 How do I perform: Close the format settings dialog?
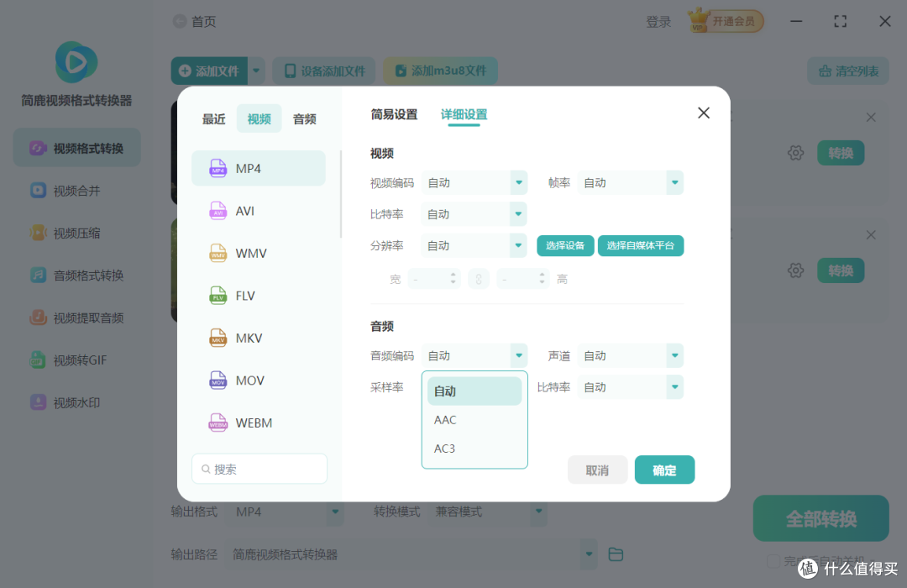[704, 113]
